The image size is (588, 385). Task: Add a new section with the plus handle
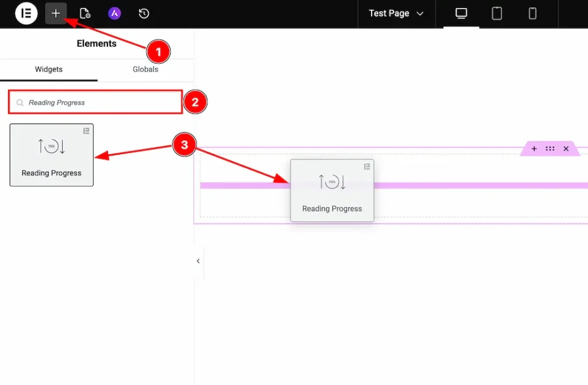tap(533, 148)
